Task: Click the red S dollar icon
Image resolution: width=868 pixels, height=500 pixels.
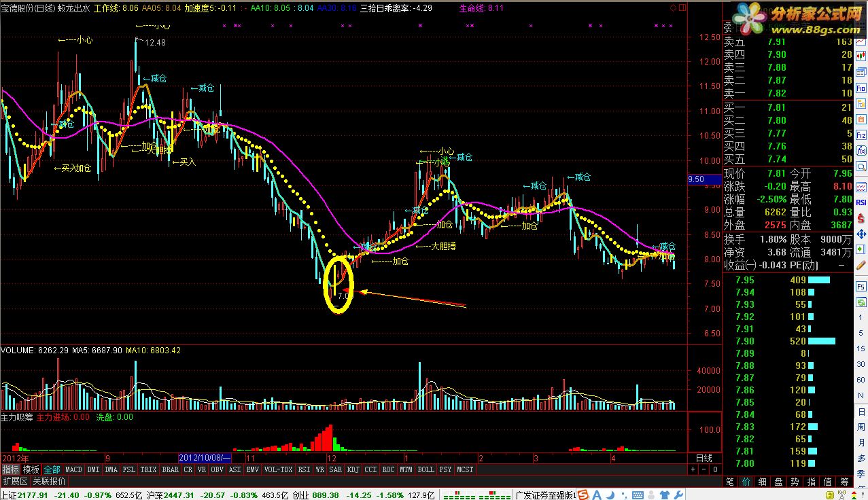Action: click(861, 217)
